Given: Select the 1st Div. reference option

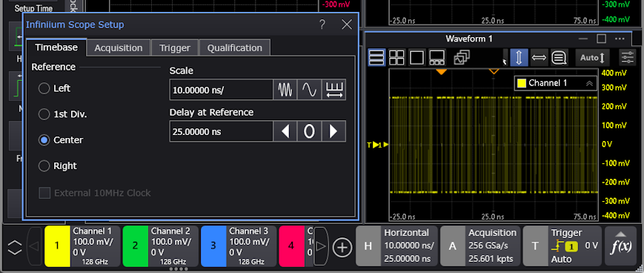Looking at the screenshot, I should tap(44, 114).
